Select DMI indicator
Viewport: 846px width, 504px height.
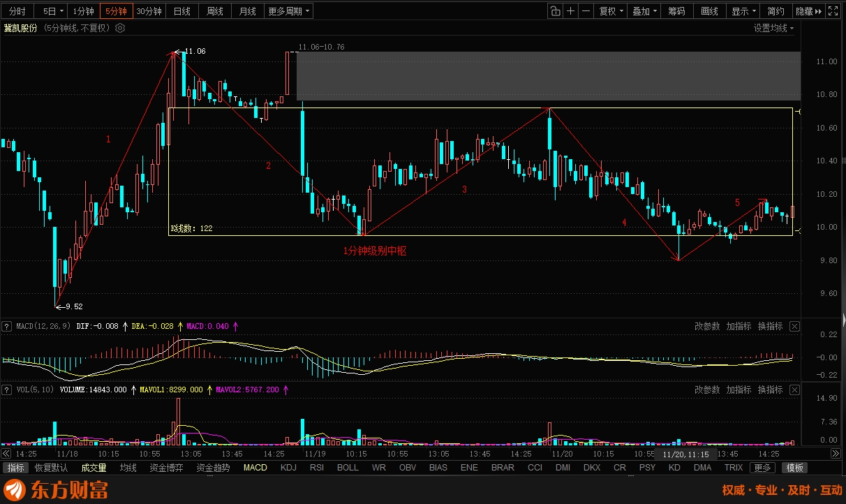click(563, 468)
